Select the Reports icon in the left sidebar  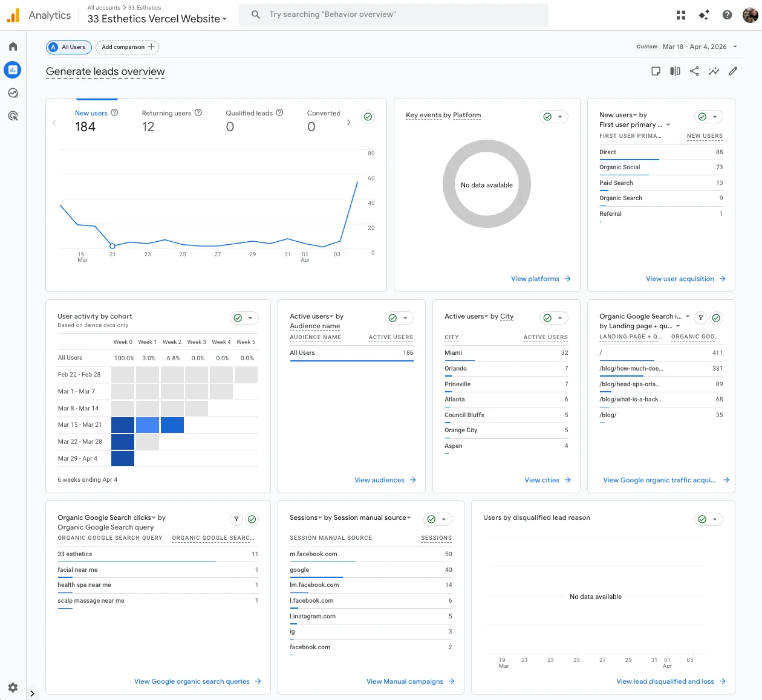click(x=12, y=70)
